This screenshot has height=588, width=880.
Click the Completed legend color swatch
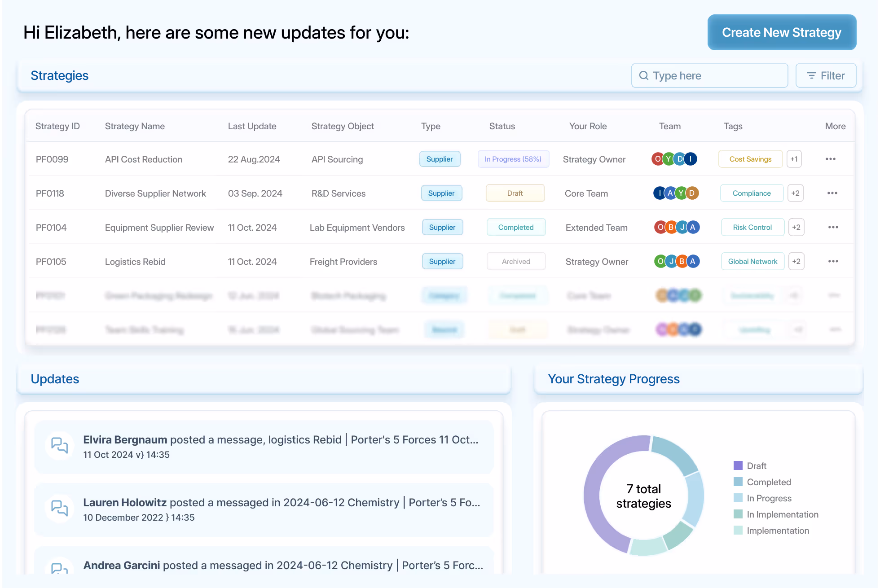(x=738, y=482)
